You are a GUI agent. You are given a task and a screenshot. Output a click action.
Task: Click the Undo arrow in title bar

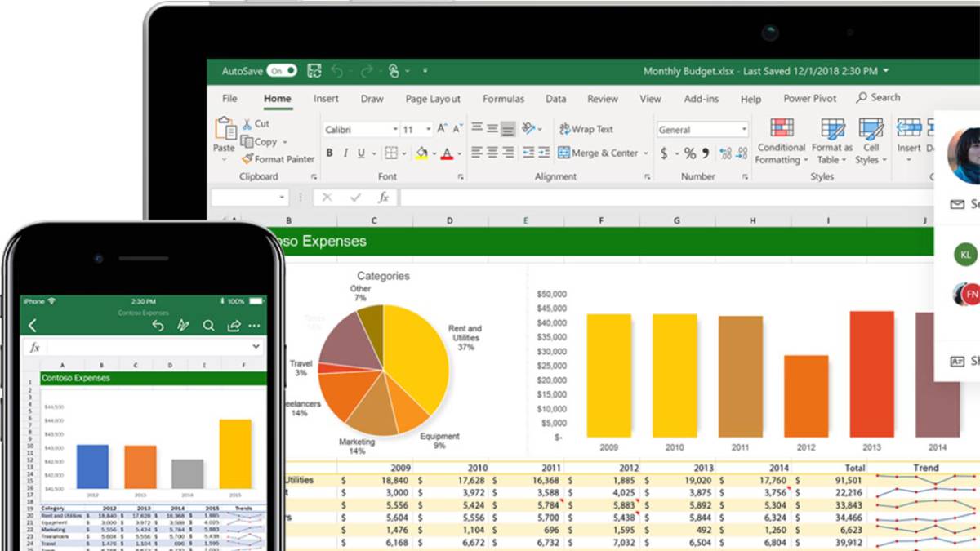tap(337, 71)
